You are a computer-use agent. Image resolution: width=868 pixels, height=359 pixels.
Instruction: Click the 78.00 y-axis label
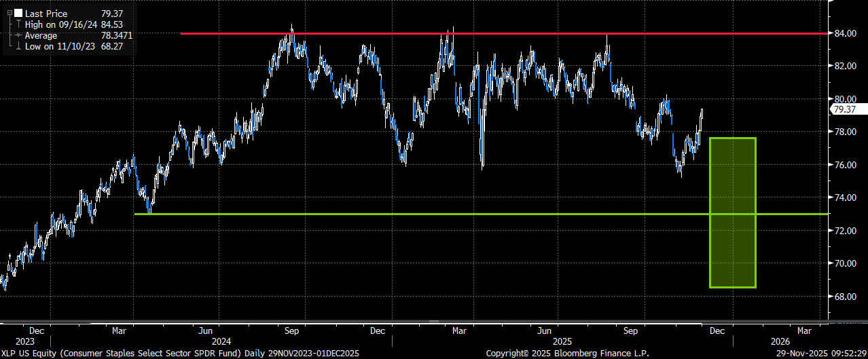click(845, 132)
